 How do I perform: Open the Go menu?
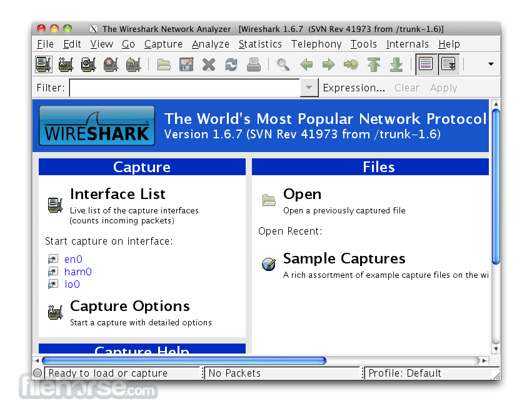[x=128, y=44]
